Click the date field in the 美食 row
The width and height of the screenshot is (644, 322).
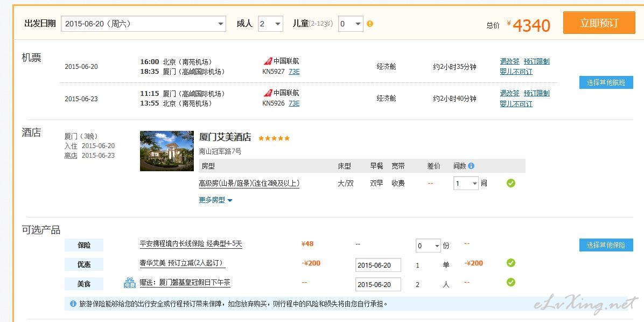[x=378, y=284]
